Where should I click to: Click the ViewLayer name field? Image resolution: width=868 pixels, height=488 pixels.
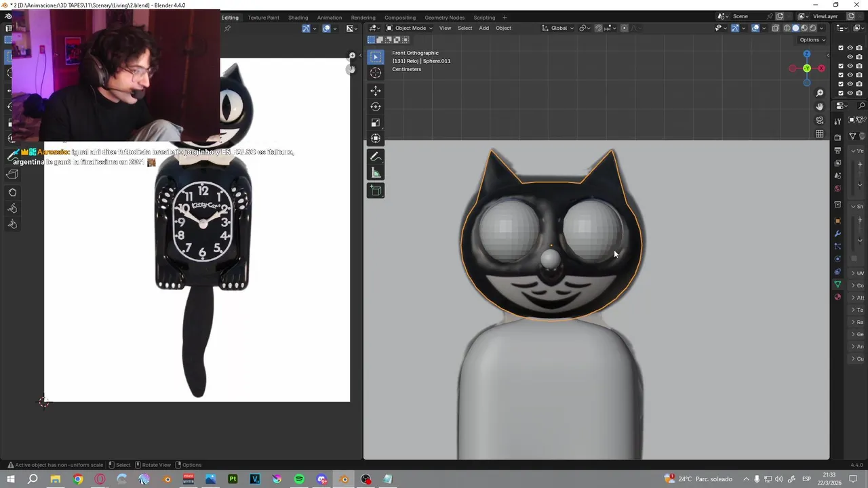pos(829,16)
